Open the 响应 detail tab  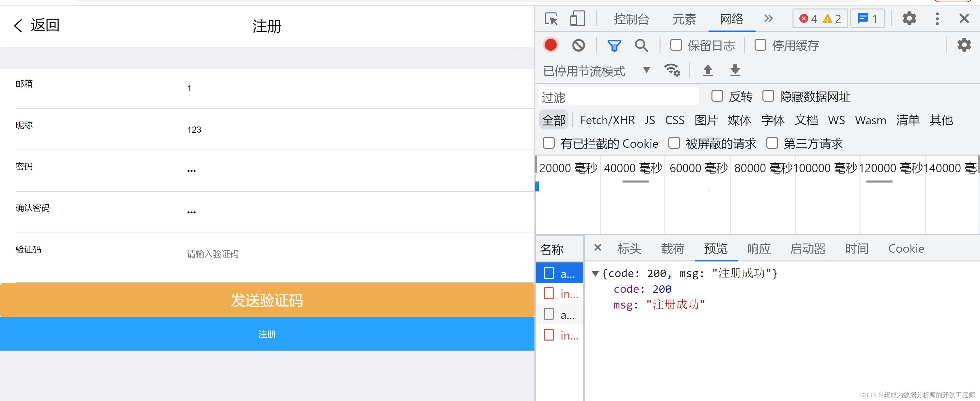click(759, 249)
